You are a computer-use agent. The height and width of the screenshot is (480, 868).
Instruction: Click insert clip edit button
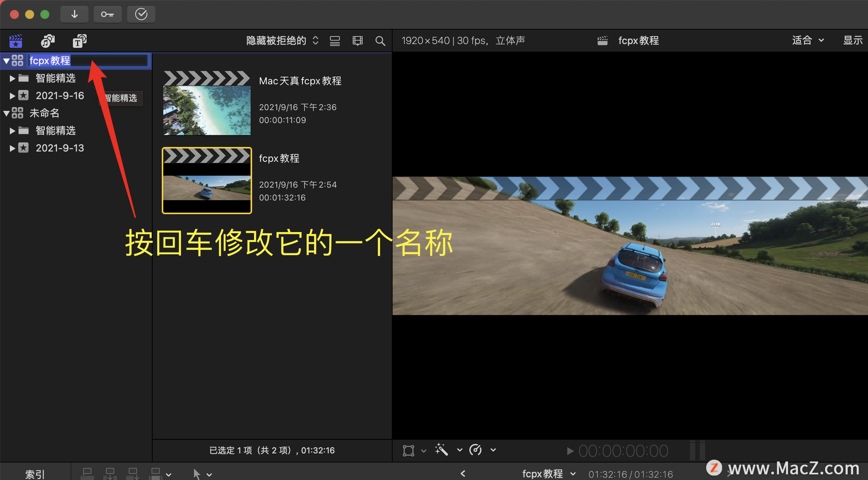tap(110, 474)
